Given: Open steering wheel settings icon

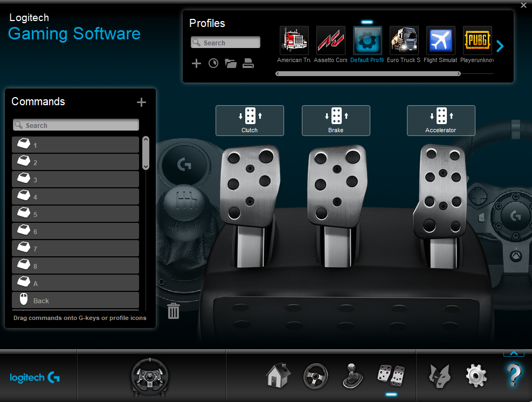Looking at the screenshot, I should point(315,376).
